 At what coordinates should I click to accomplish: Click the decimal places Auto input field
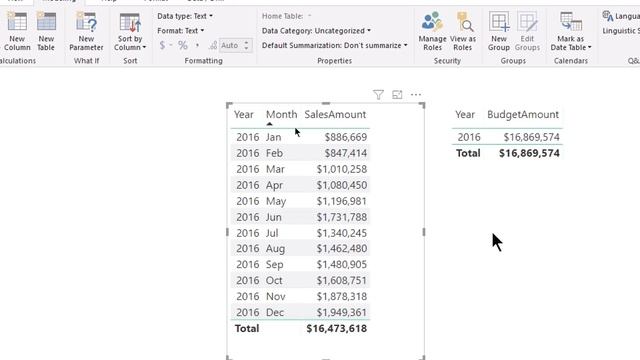[230, 45]
